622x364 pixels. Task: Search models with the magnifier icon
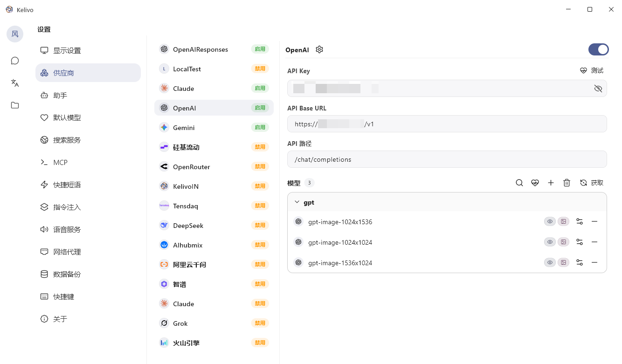519,183
